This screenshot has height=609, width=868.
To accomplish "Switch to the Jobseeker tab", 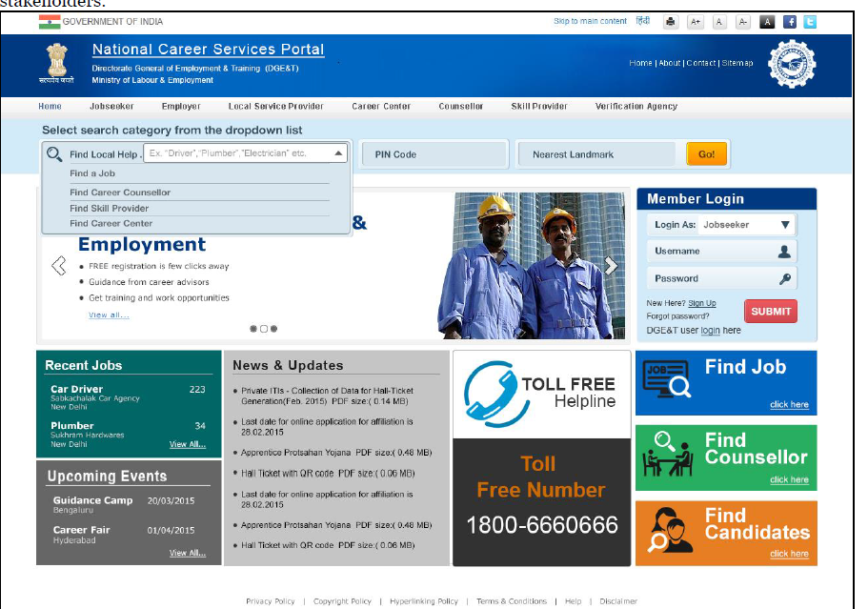I will pos(110,106).
